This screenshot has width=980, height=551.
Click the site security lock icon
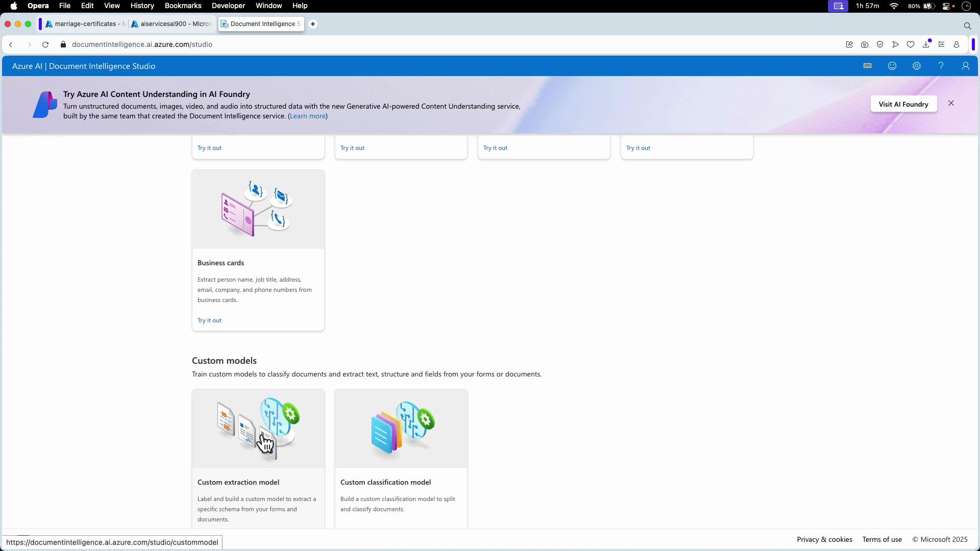click(63, 45)
